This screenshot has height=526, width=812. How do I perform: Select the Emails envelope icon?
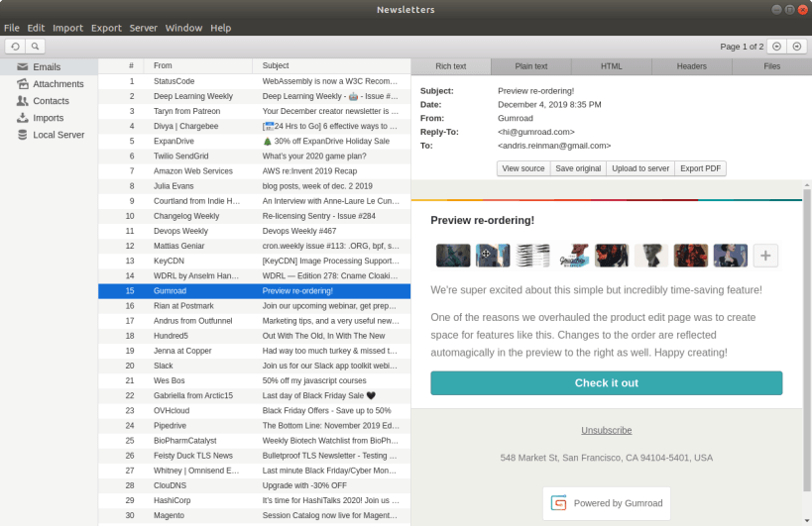(22, 66)
